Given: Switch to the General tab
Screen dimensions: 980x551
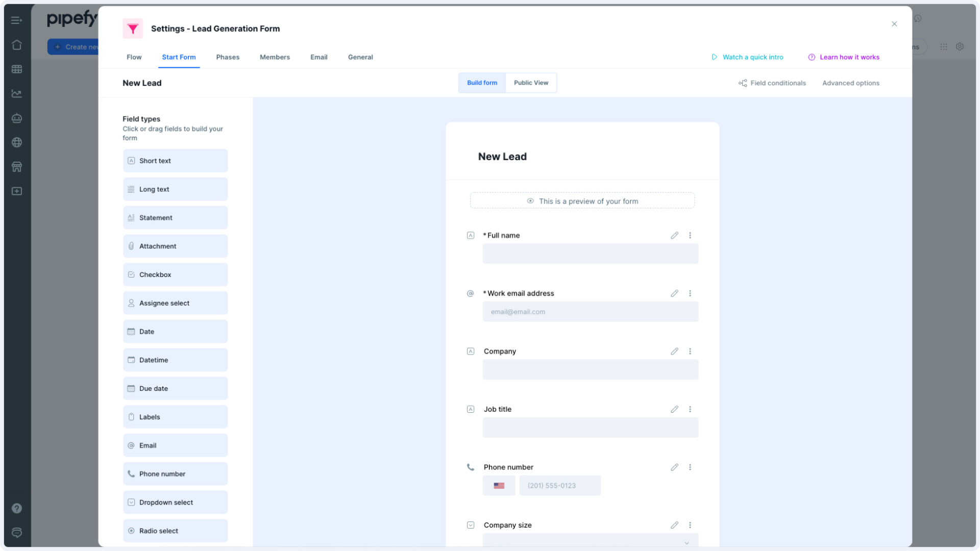Looking at the screenshot, I should coord(360,57).
